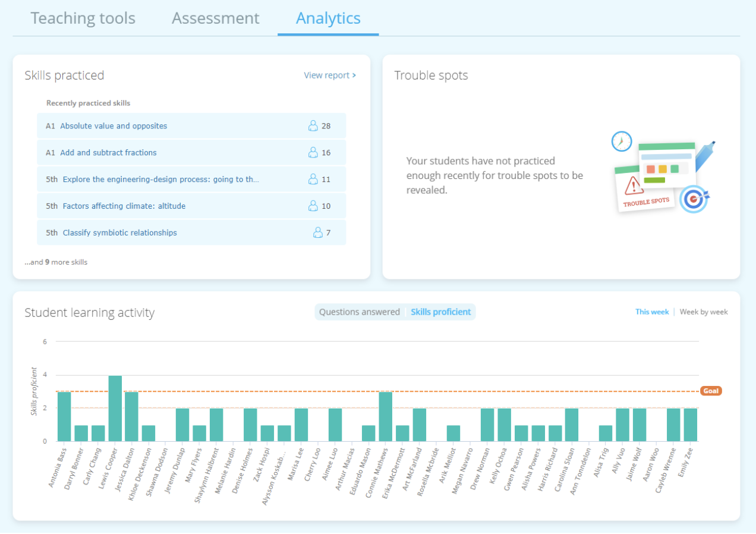Open the Teaching tools tab
756x534 pixels.
pyautogui.click(x=83, y=18)
